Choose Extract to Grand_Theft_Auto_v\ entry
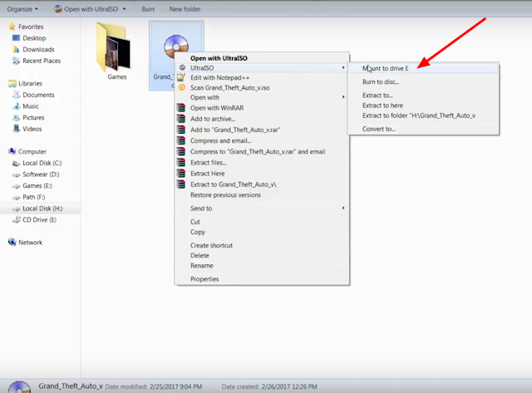Viewport: 532px width, 393px height. (x=262, y=184)
